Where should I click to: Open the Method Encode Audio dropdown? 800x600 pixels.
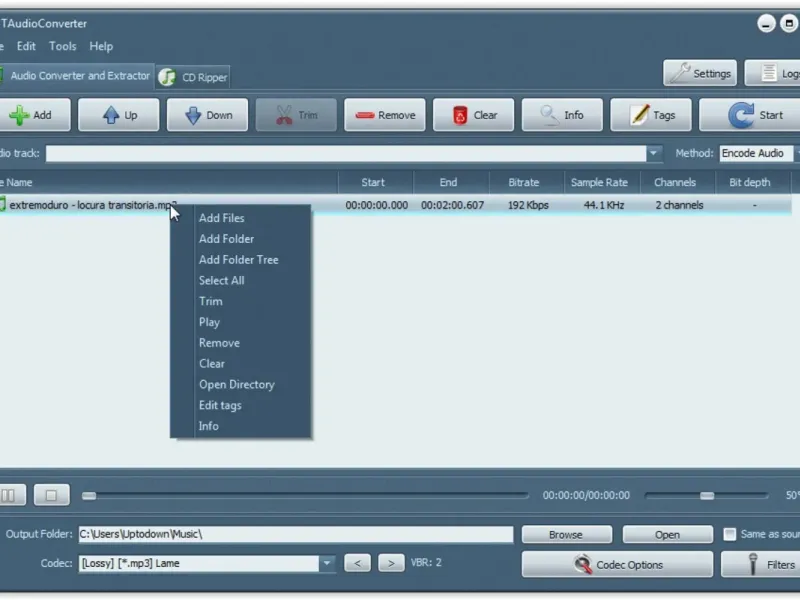tap(758, 153)
